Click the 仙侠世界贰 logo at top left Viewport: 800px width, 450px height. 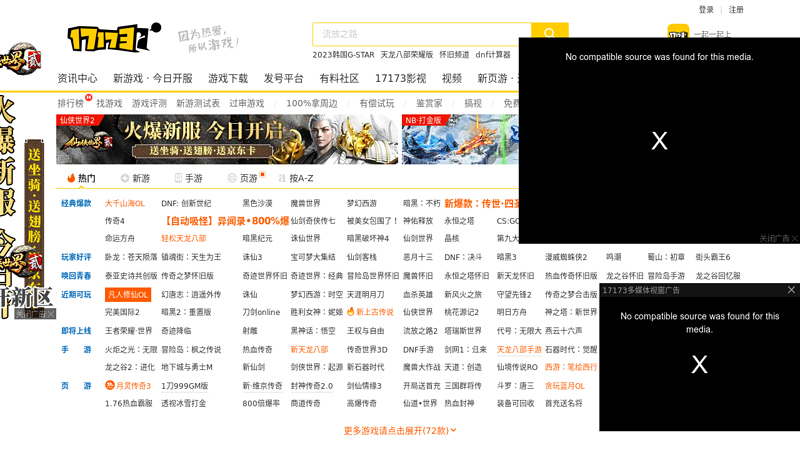pos(20,58)
